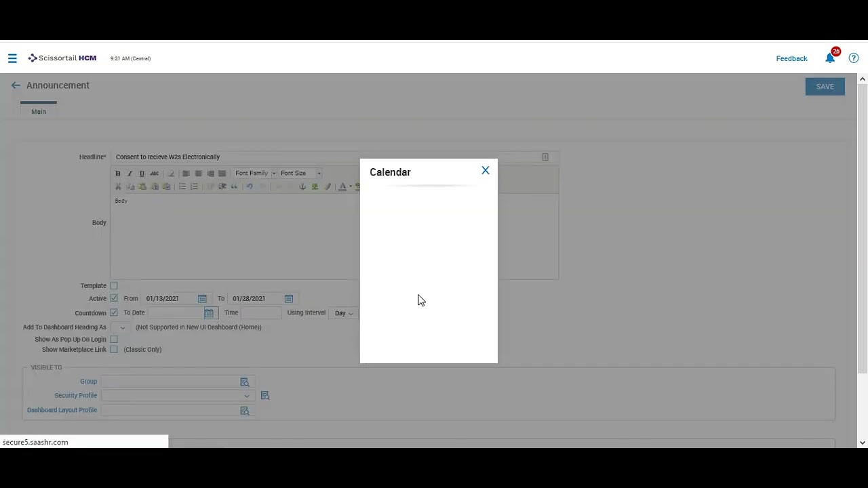The image size is (868, 488).
Task: Open To date 01/28/2021 calendar picker
Action: pyautogui.click(x=289, y=299)
